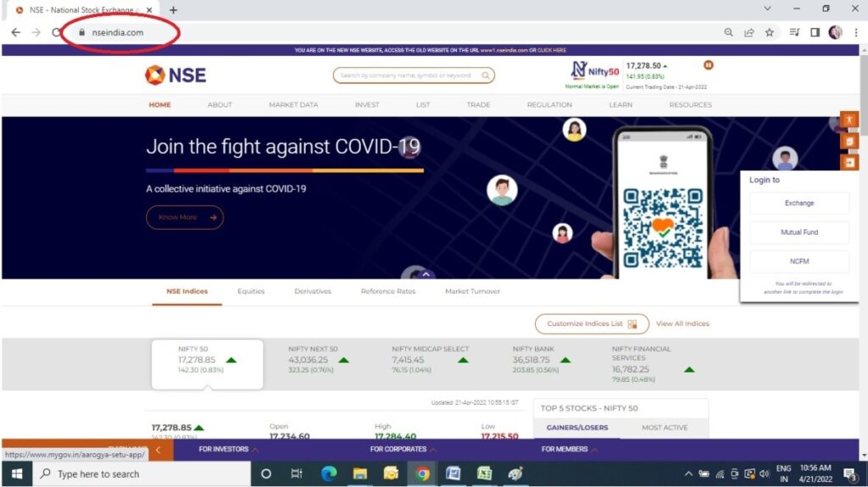The image size is (868, 487).
Task: Open the MARKET DATA menu
Action: pos(293,104)
